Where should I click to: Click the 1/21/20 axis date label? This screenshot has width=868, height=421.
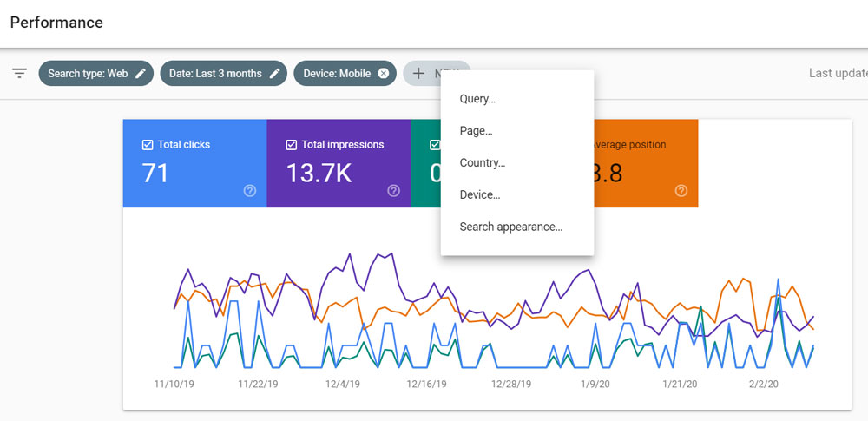tap(680, 384)
